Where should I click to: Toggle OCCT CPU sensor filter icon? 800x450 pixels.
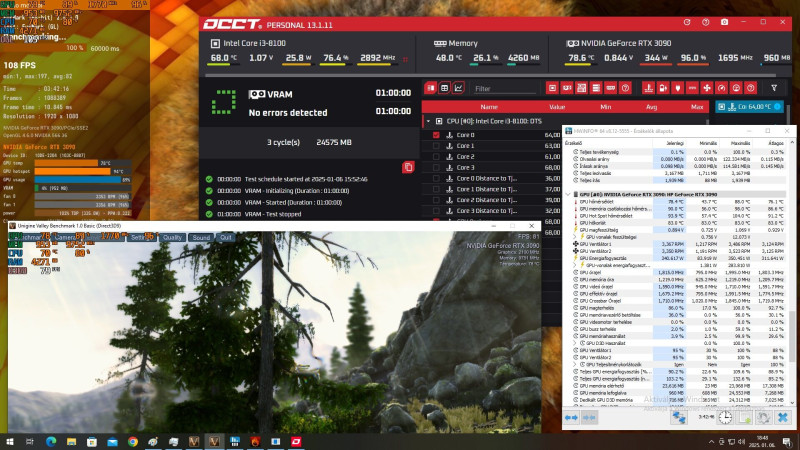tap(552, 88)
